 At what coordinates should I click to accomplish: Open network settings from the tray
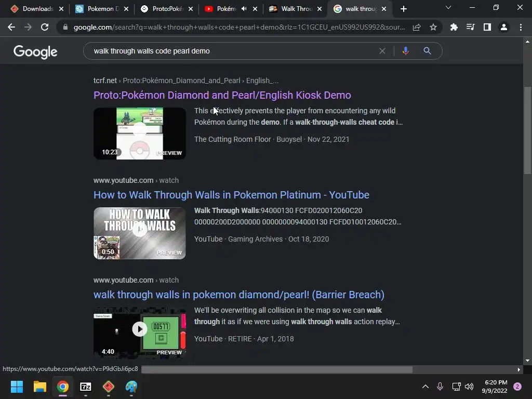coord(456,387)
